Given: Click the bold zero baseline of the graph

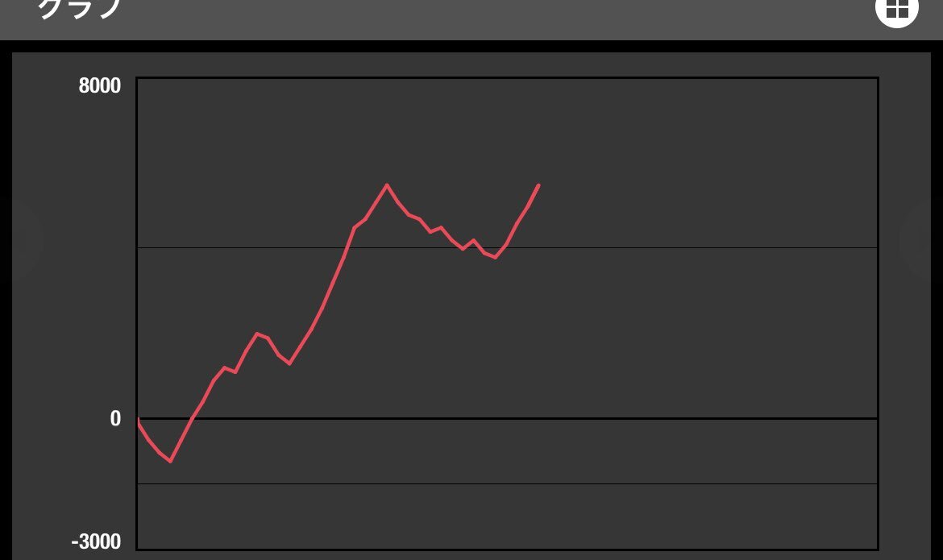Looking at the screenshot, I should tap(508, 418).
